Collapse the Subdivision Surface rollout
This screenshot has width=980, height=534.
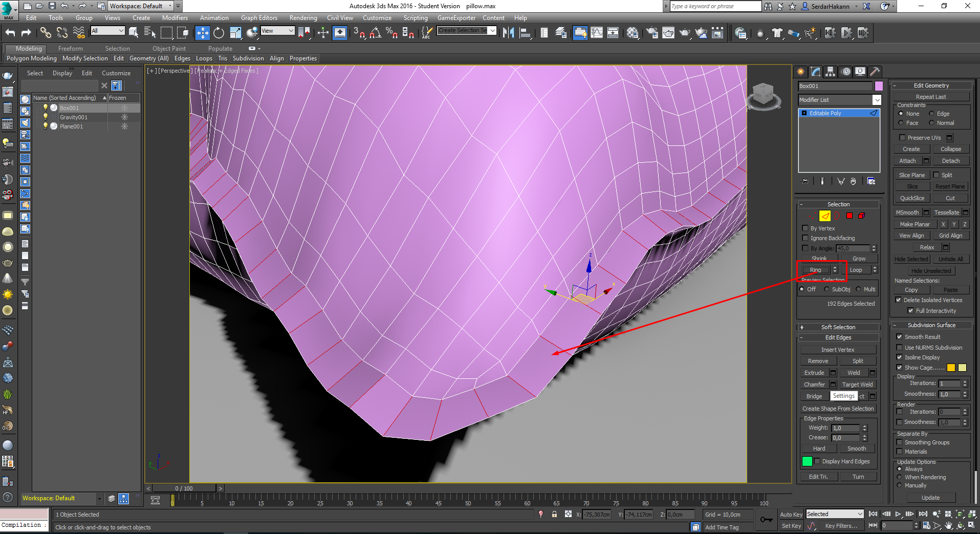pyautogui.click(x=931, y=325)
